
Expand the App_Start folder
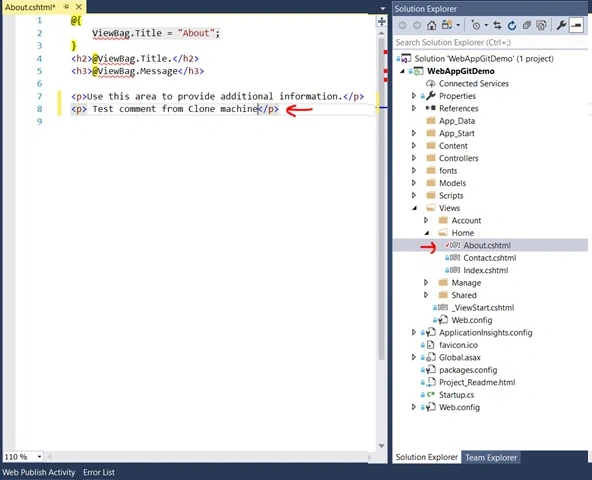pos(414,133)
